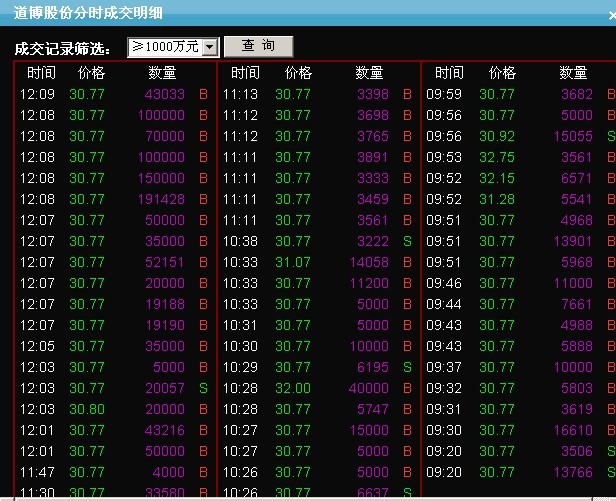Screen dimensions: 616x501
Task: Select the 10:38 sell trade of 3222
Action: pyautogui.click(x=317, y=241)
